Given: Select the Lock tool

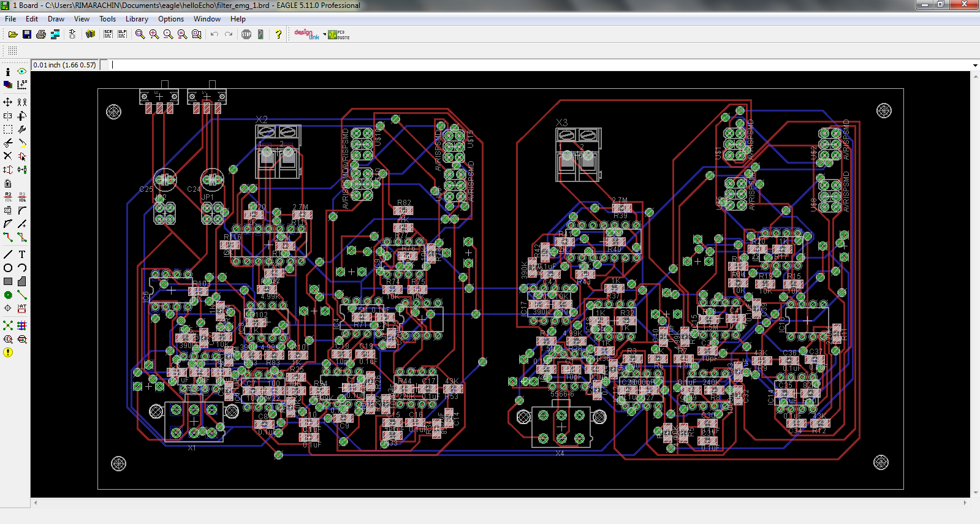Looking at the screenshot, I should click(8, 183).
